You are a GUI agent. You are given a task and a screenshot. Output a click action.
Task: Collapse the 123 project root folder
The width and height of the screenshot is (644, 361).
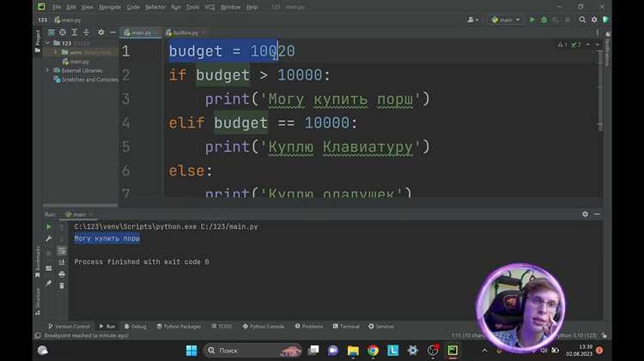(47, 43)
